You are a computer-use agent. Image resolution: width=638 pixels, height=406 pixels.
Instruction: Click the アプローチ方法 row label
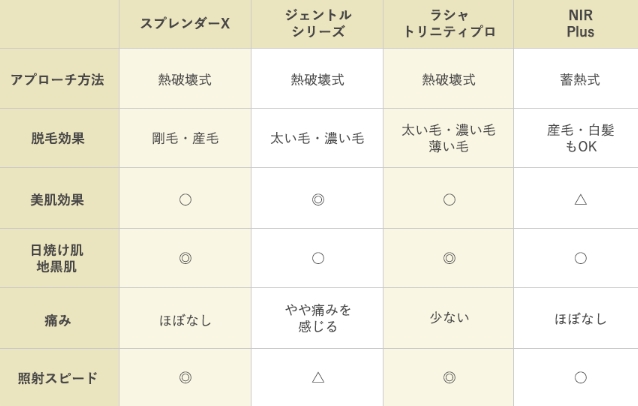coord(59,79)
